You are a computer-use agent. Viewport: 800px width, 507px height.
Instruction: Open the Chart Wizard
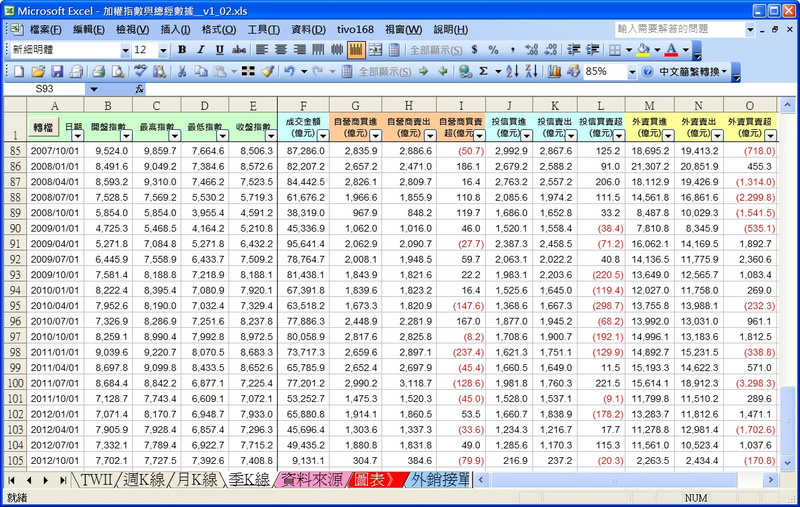point(554,71)
